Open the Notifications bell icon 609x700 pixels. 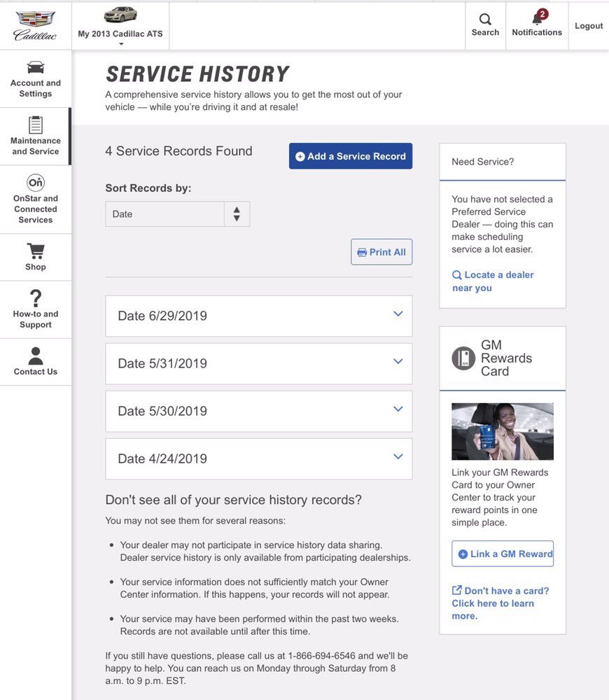[x=537, y=18]
